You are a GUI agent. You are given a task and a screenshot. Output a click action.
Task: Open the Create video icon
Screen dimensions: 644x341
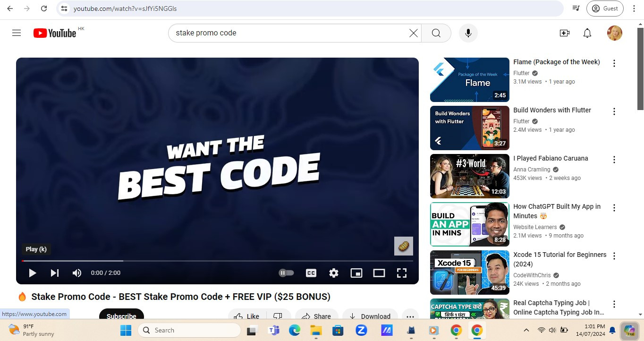[564, 33]
